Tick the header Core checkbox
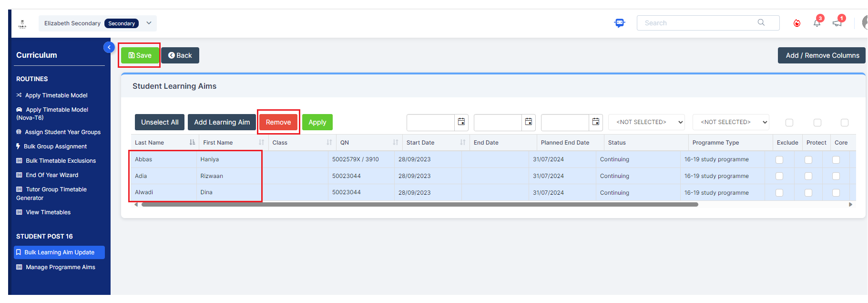 pos(845,123)
